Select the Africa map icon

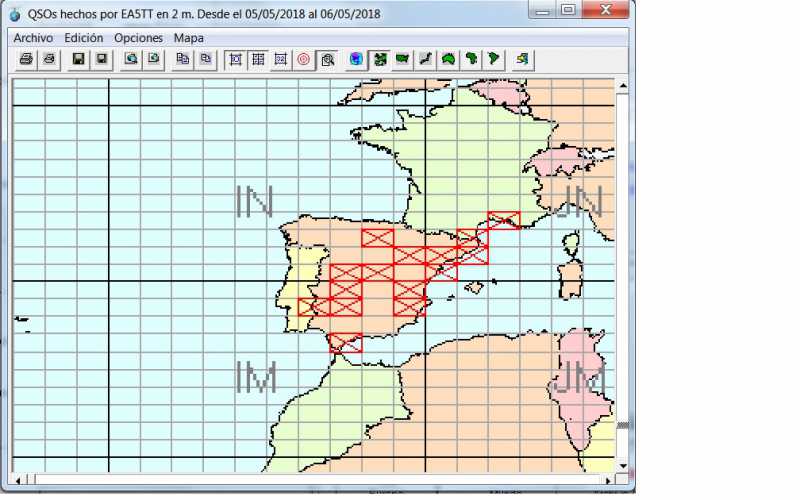point(471,59)
